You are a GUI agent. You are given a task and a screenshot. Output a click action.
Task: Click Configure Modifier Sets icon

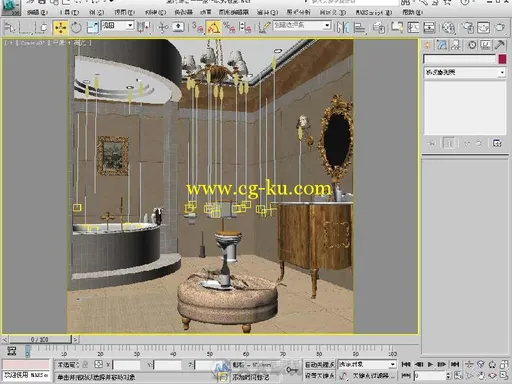click(497, 143)
